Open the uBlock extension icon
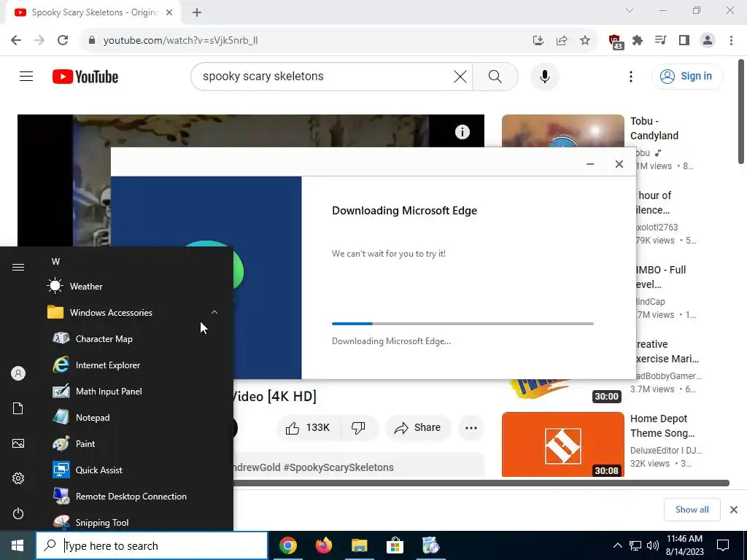The image size is (747, 560). 615,42
